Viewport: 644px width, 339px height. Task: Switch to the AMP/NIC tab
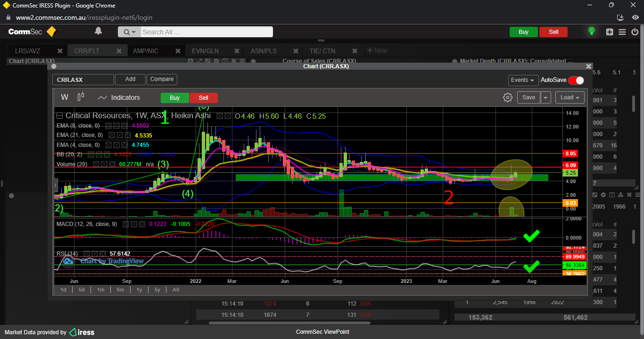(146, 51)
